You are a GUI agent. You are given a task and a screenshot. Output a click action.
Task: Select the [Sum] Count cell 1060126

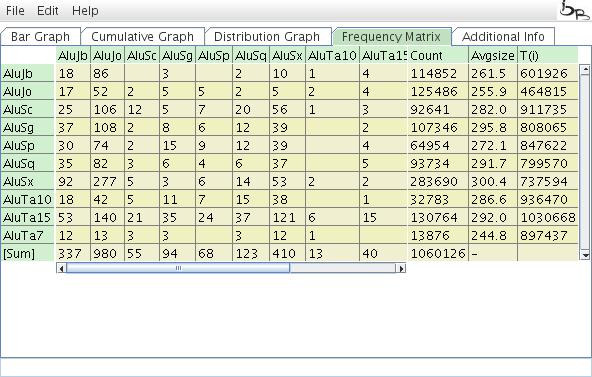(x=438, y=253)
